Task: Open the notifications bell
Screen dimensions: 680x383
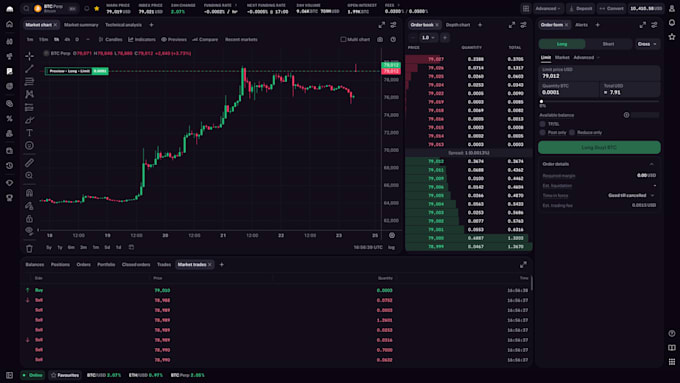Action: 672,23
